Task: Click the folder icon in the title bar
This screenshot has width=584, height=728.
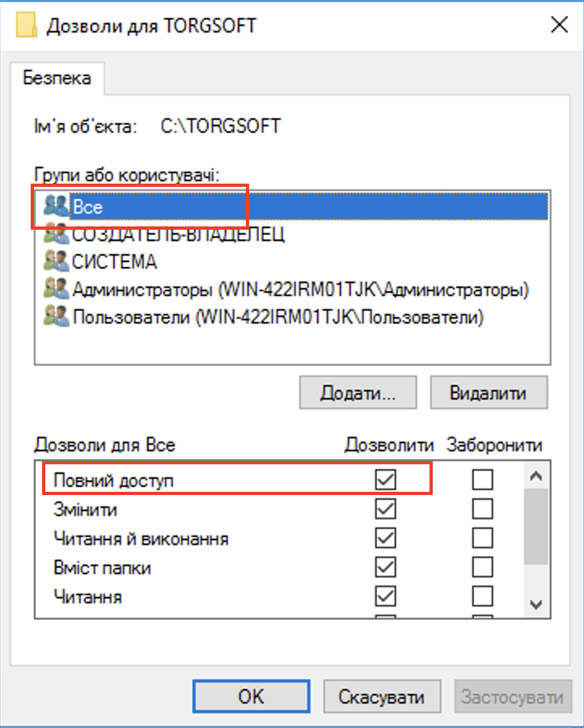Action: pyautogui.click(x=23, y=24)
